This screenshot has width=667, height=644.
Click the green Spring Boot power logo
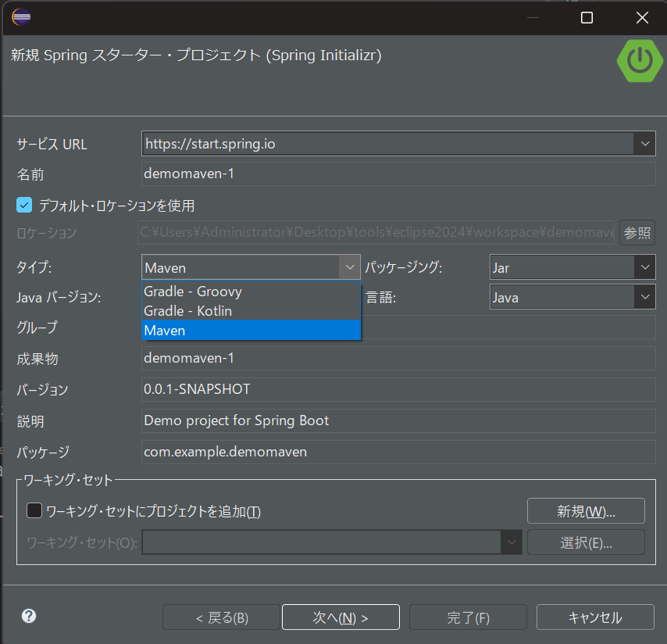tap(640, 61)
